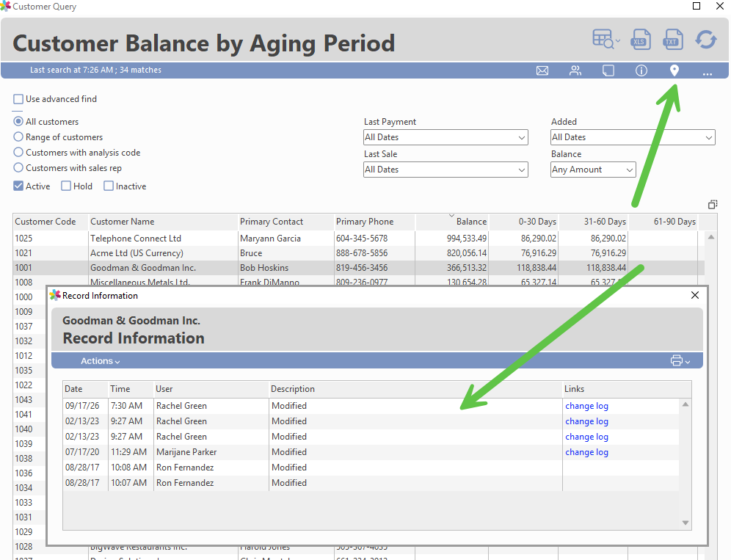Sort by Primary Contact column
731x560 pixels.
tap(286, 222)
